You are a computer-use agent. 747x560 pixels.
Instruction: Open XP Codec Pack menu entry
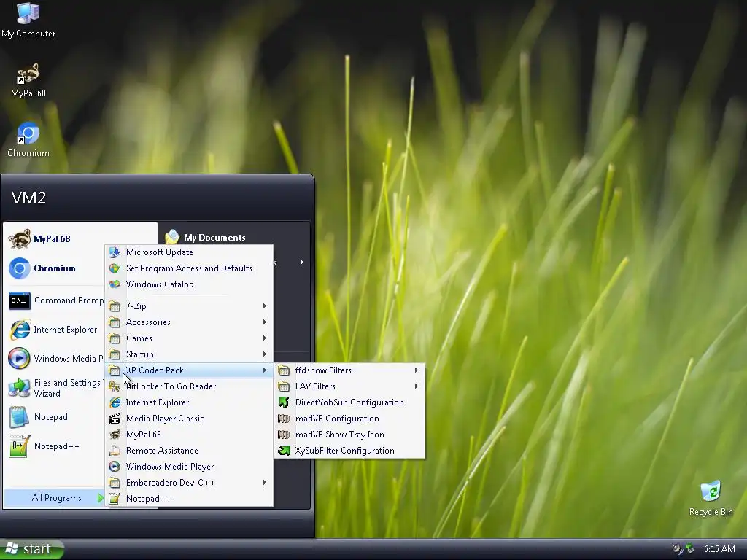coord(189,370)
